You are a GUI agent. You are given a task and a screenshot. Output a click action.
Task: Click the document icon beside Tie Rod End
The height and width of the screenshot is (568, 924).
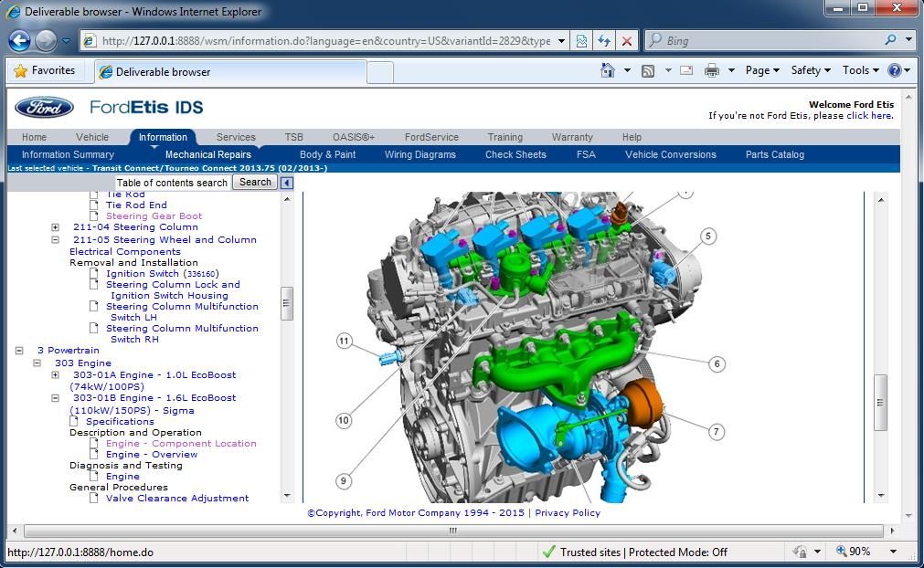(x=94, y=205)
